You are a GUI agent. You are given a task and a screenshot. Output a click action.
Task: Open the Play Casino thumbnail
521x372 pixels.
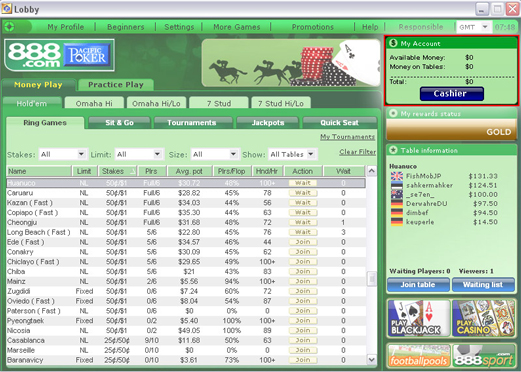click(x=483, y=318)
